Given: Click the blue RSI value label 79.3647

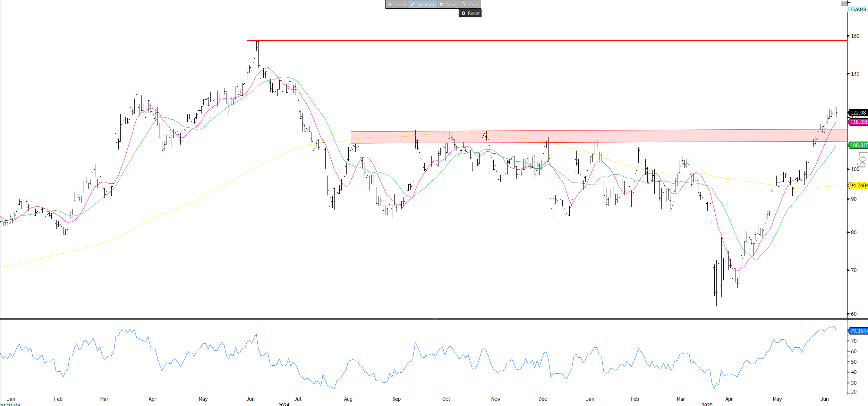Looking at the screenshot, I should [858, 331].
